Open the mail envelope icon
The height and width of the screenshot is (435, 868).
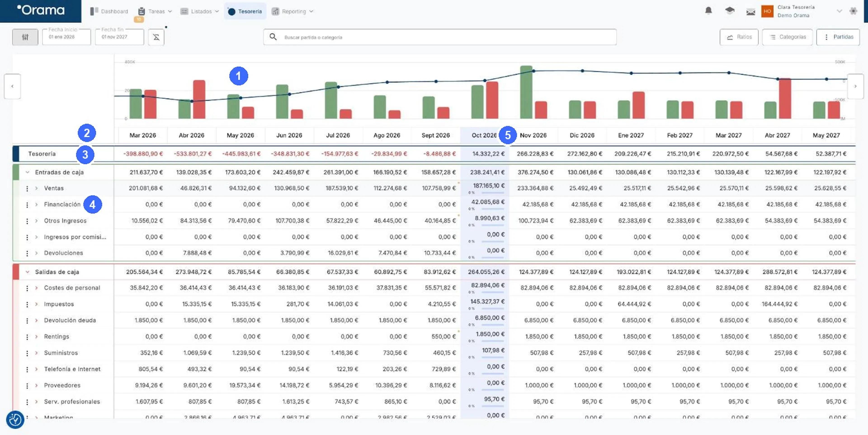click(x=750, y=12)
